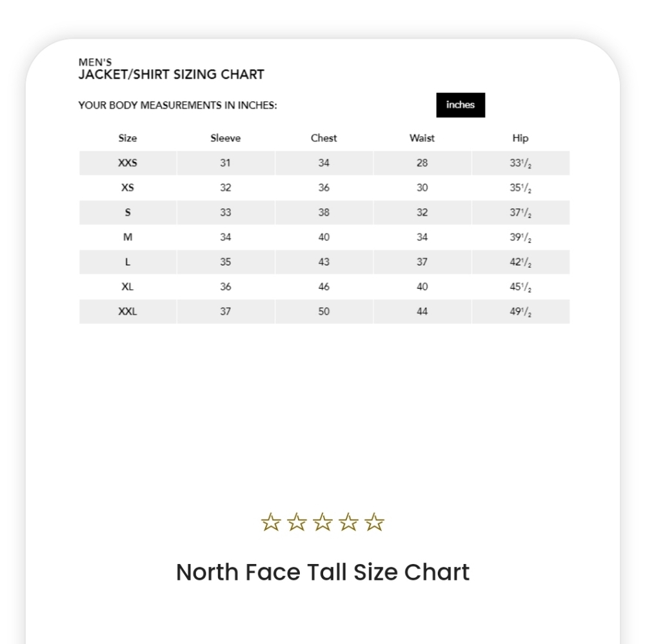The image size is (645, 644).
Task: Open the North Face Tall Size Chart title
Action: pos(322,572)
